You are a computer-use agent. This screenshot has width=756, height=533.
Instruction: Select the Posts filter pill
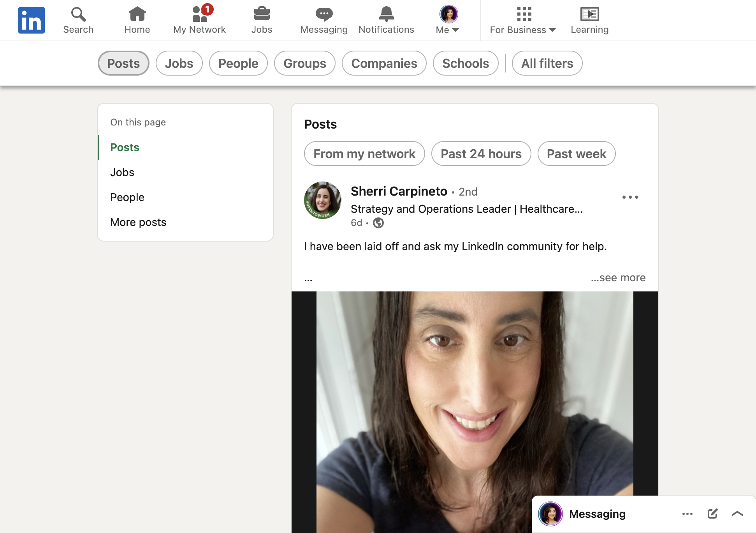pyautogui.click(x=123, y=63)
